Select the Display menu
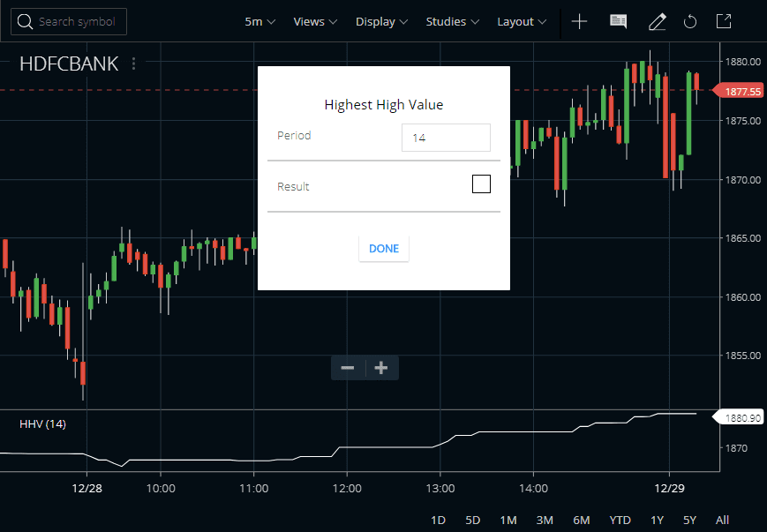This screenshot has width=767, height=532. pyautogui.click(x=381, y=21)
